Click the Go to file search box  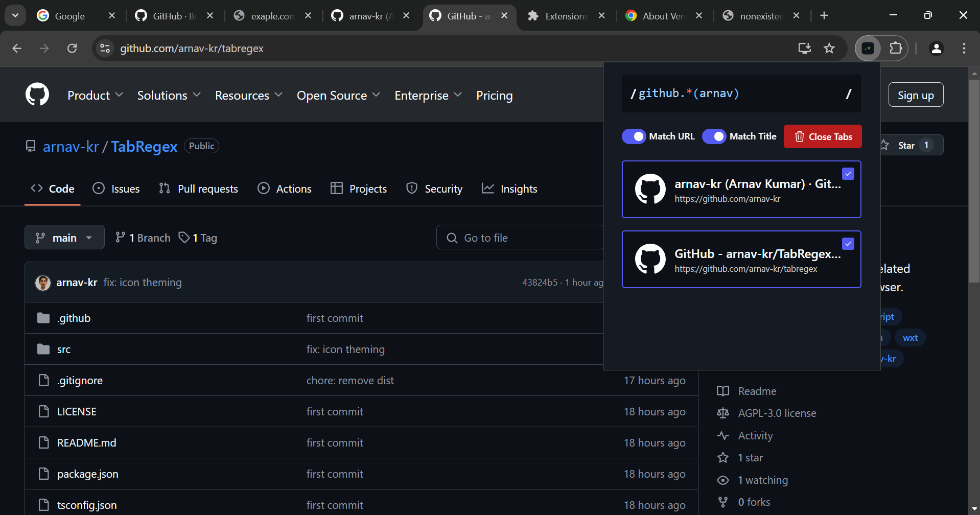pos(520,238)
